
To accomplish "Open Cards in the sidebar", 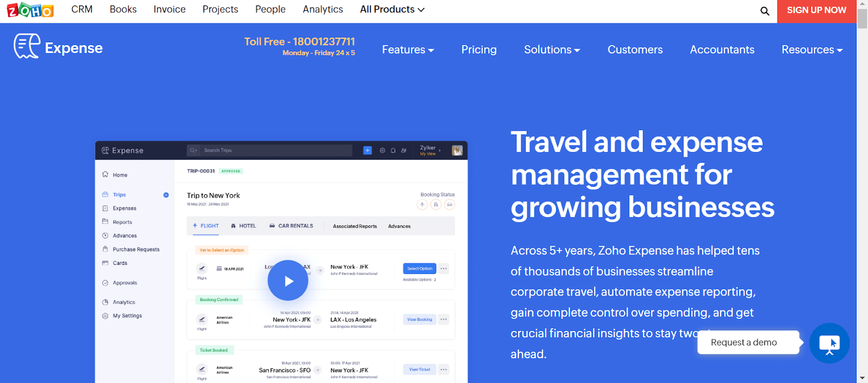I will [120, 263].
